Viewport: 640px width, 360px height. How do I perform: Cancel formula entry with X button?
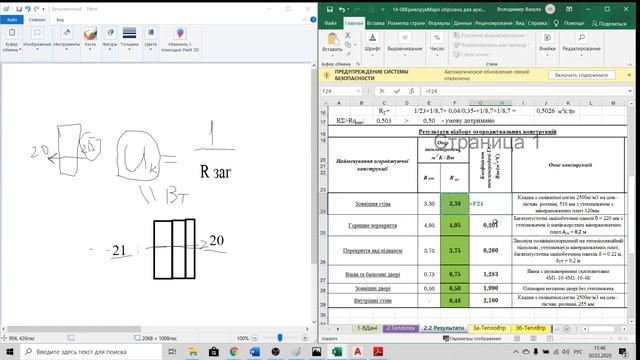pos(382,91)
